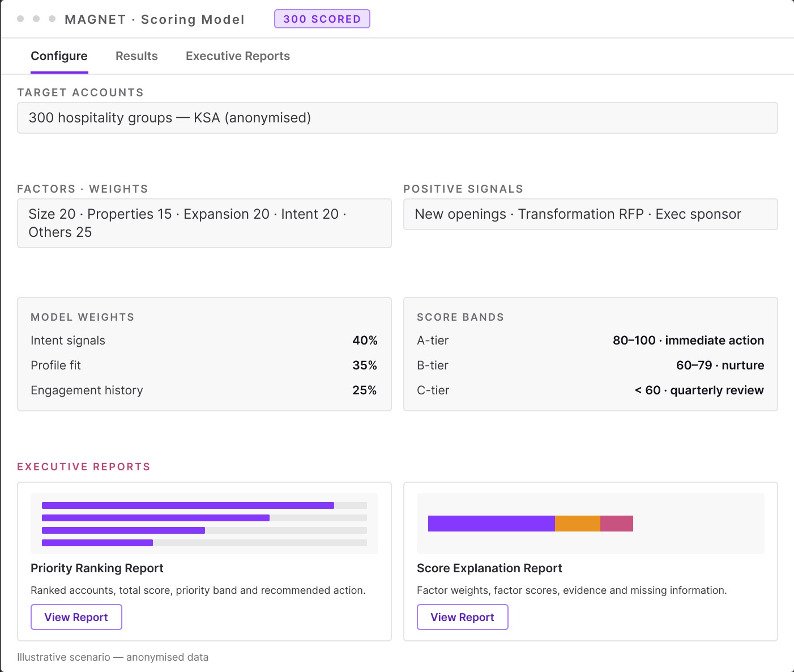Click the SCORE BANDS heading
This screenshot has width=794, height=672.
(x=460, y=317)
